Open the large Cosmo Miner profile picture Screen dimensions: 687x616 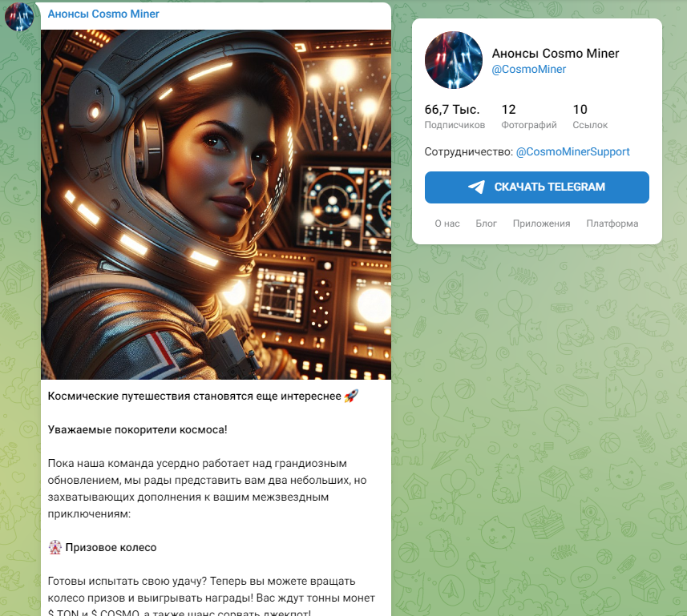tap(454, 60)
